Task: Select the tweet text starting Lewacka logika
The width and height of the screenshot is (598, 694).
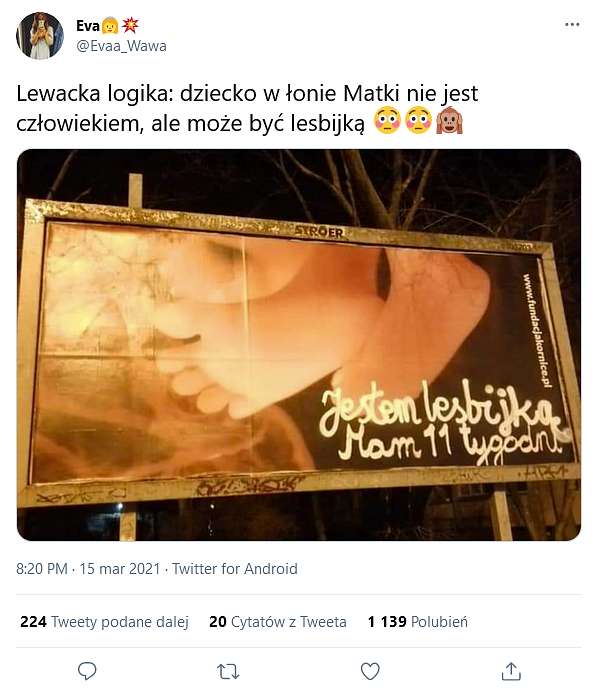Action: 247,108
